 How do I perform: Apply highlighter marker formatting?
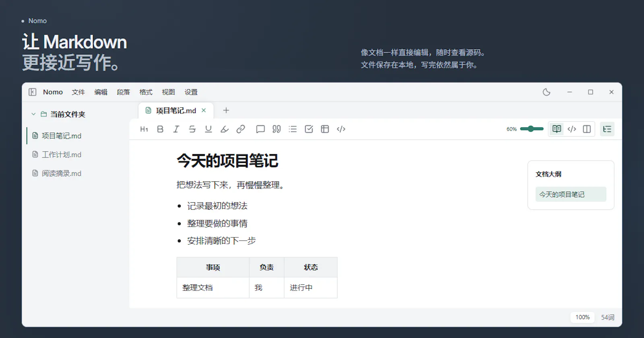(x=225, y=129)
